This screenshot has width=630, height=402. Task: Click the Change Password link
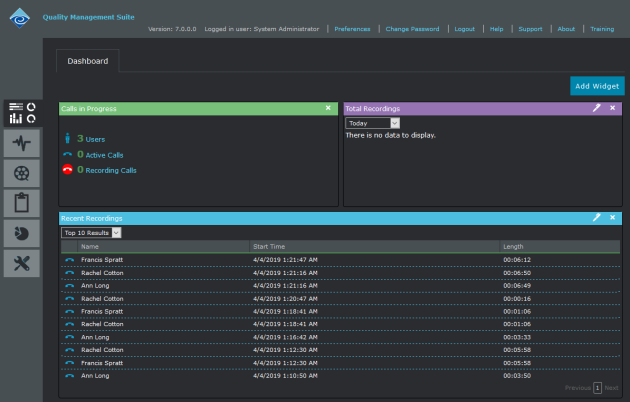coord(412,29)
